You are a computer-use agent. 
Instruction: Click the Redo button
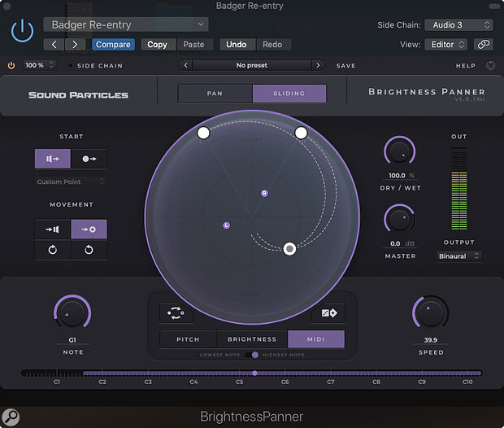click(x=272, y=45)
